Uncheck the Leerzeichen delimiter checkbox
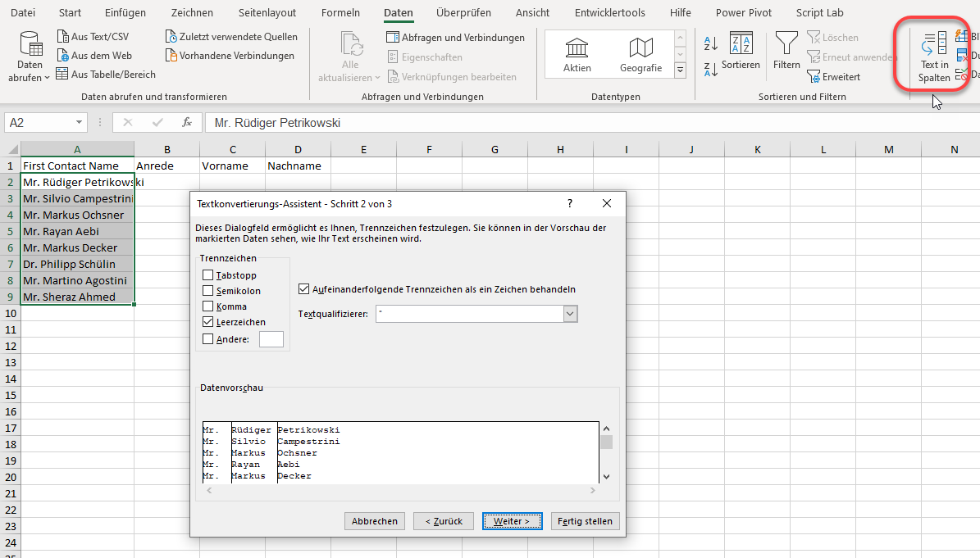The width and height of the screenshot is (980, 558). (x=208, y=322)
